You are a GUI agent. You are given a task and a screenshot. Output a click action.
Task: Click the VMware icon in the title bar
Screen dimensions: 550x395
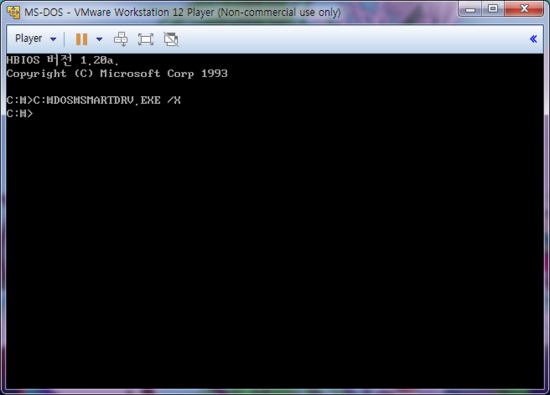coord(14,12)
